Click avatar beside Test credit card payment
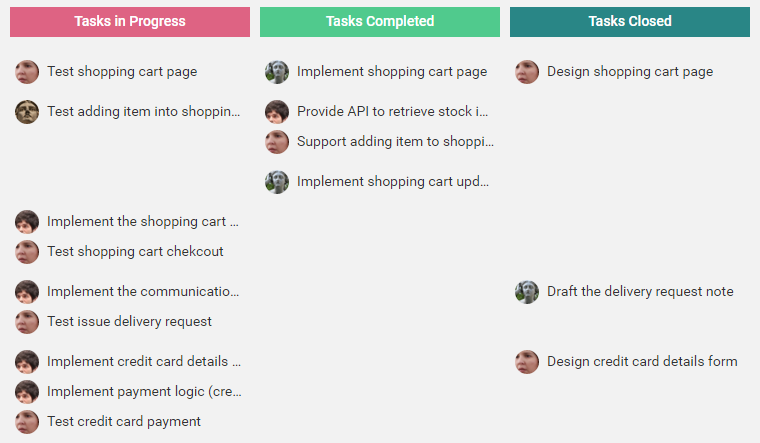The image size is (760, 443). pyautogui.click(x=27, y=422)
